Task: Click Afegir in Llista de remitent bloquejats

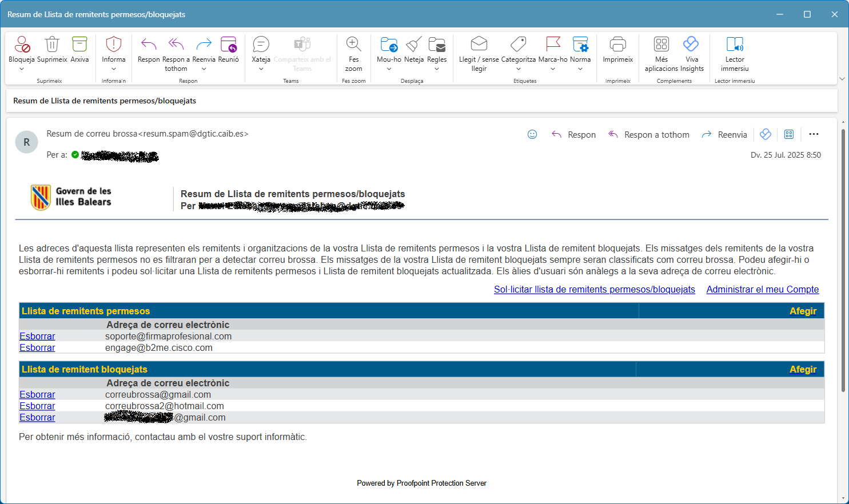Action: pyautogui.click(x=803, y=369)
